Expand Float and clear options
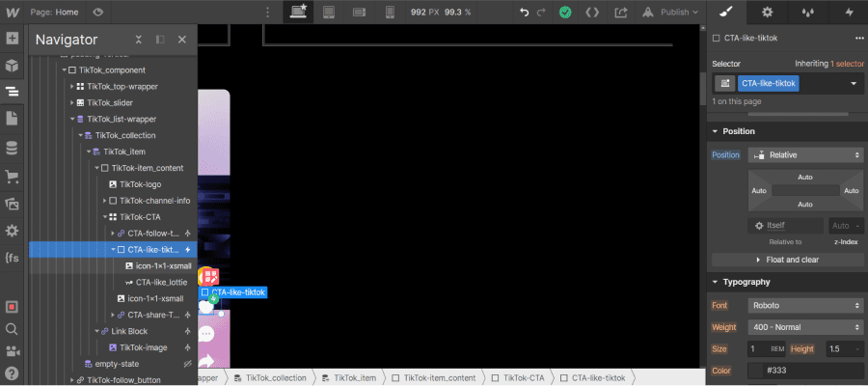 (788, 260)
